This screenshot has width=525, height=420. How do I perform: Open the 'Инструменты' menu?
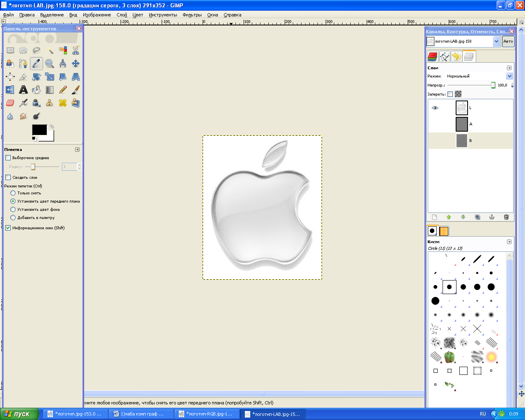coord(163,15)
